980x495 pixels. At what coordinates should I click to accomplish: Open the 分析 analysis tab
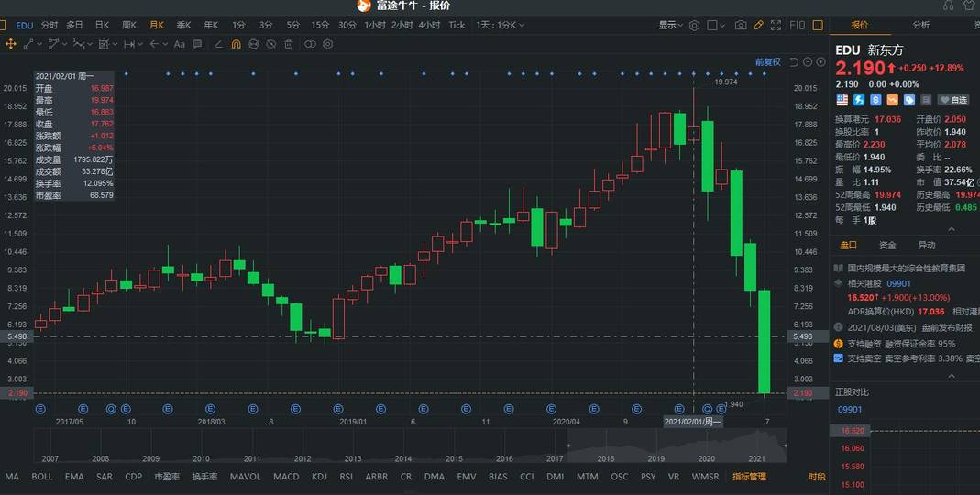coord(920,25)
